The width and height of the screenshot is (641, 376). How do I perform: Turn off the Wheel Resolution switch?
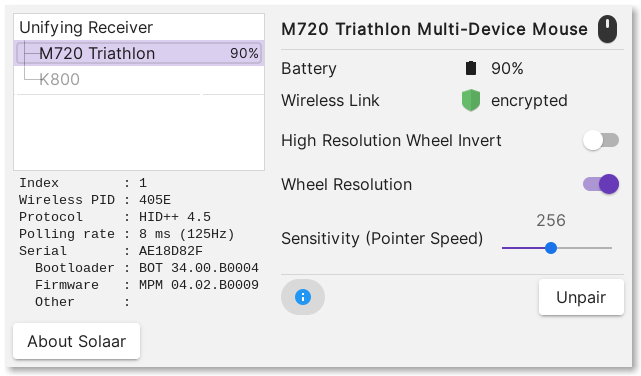[x=601, y=184]
